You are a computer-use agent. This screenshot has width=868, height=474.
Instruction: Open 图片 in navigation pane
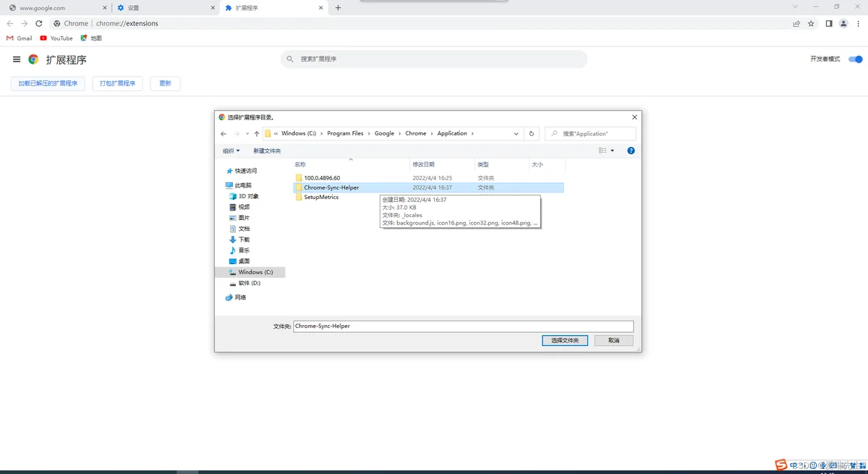[239, 218]
